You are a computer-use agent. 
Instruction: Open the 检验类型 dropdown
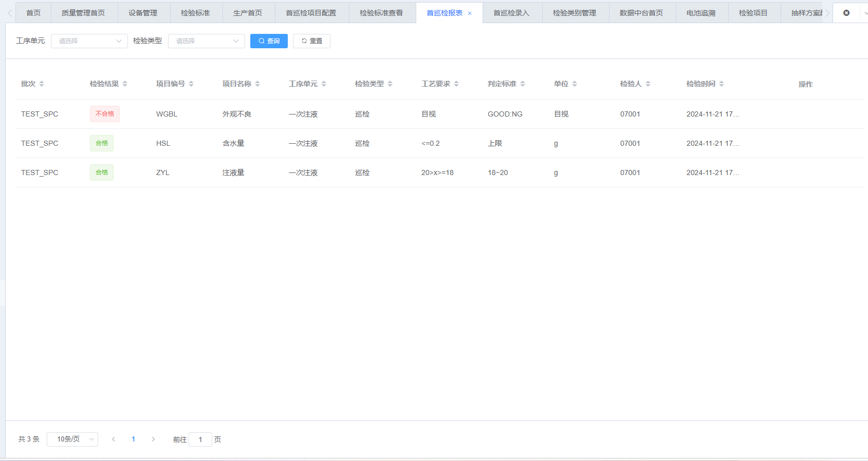[207, 41]
